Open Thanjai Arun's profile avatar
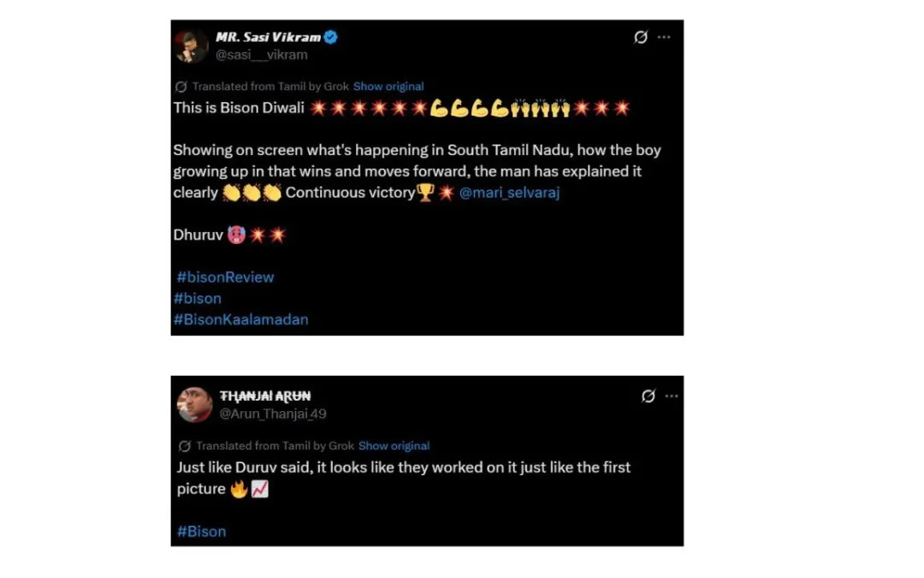The height and width of the screenshot is (578, 924). (195, 404)
